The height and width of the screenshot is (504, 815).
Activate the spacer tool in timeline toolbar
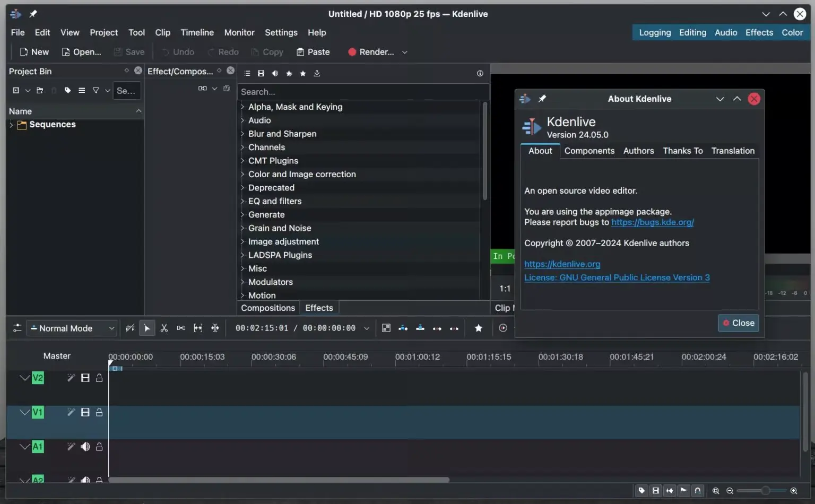[181, 328]
